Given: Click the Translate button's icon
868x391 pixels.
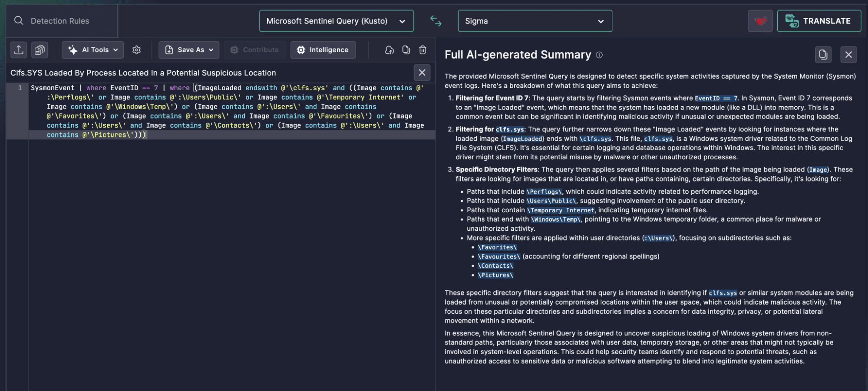Looking at the screenshot, I should click(x=792, y=21).
